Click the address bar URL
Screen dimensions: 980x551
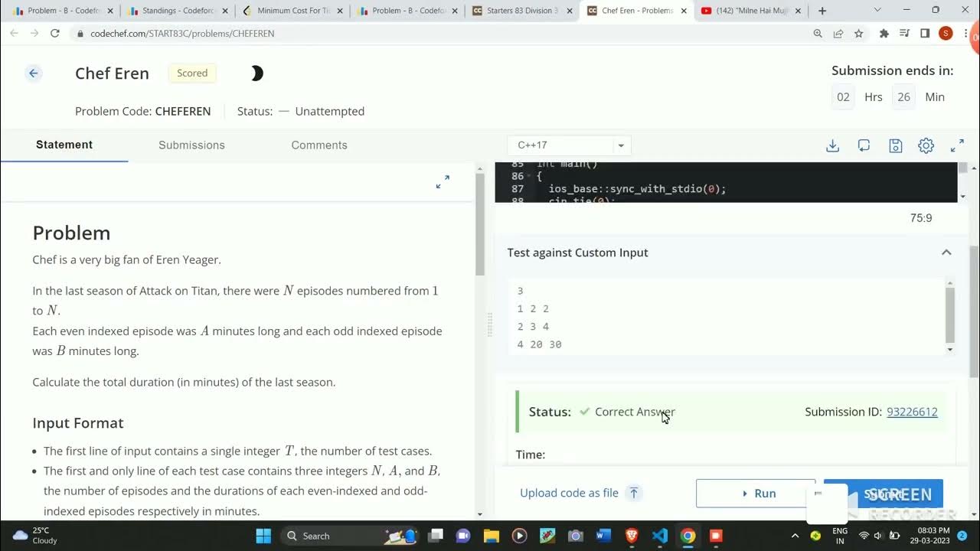(182, 34)
